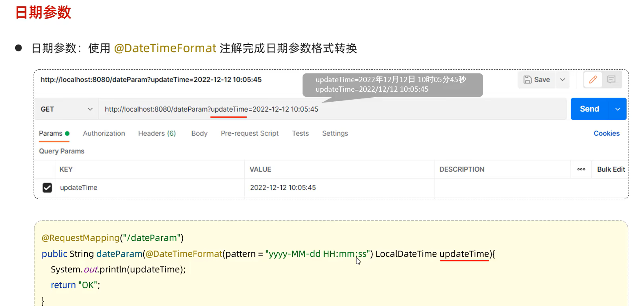Switch to the Authorization tab
Screen dimensions: 644x306
pyautogui.click(x=104, y=133)
